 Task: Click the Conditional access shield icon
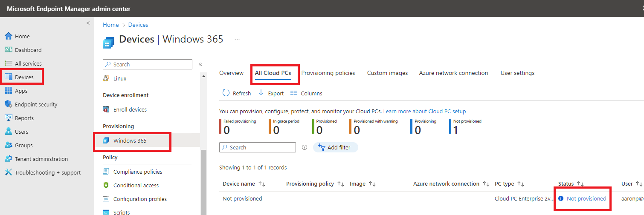[106, 185]
